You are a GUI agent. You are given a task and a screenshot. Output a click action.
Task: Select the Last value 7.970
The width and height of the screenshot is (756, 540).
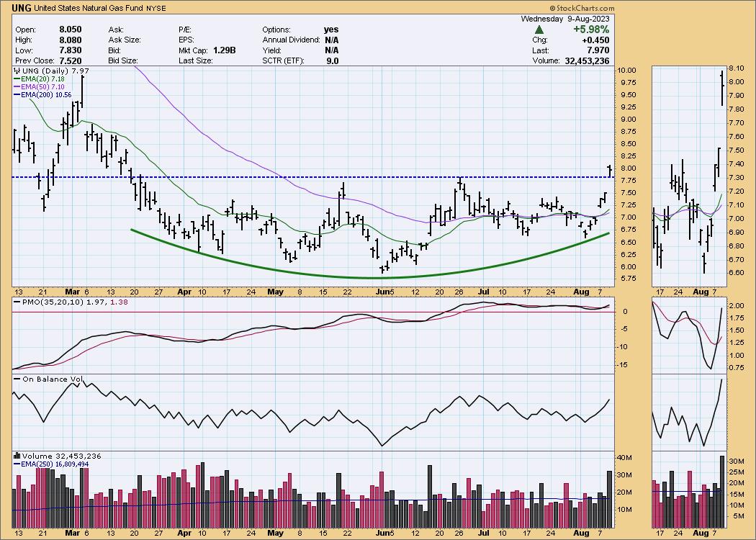[598, 50]
